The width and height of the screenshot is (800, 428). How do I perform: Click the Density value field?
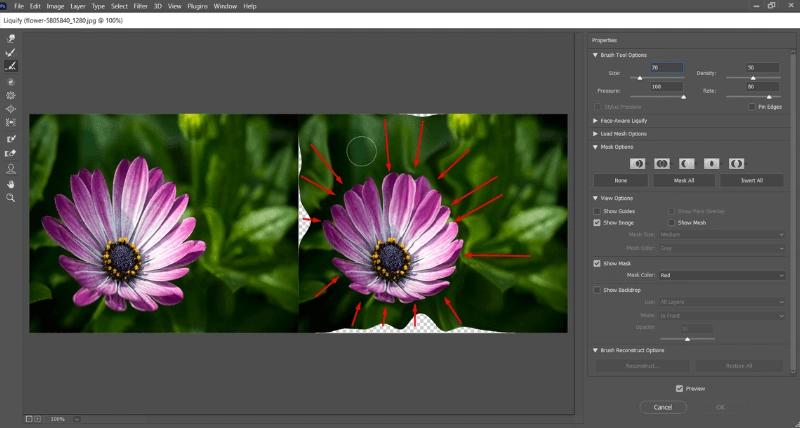click(762, 67)
